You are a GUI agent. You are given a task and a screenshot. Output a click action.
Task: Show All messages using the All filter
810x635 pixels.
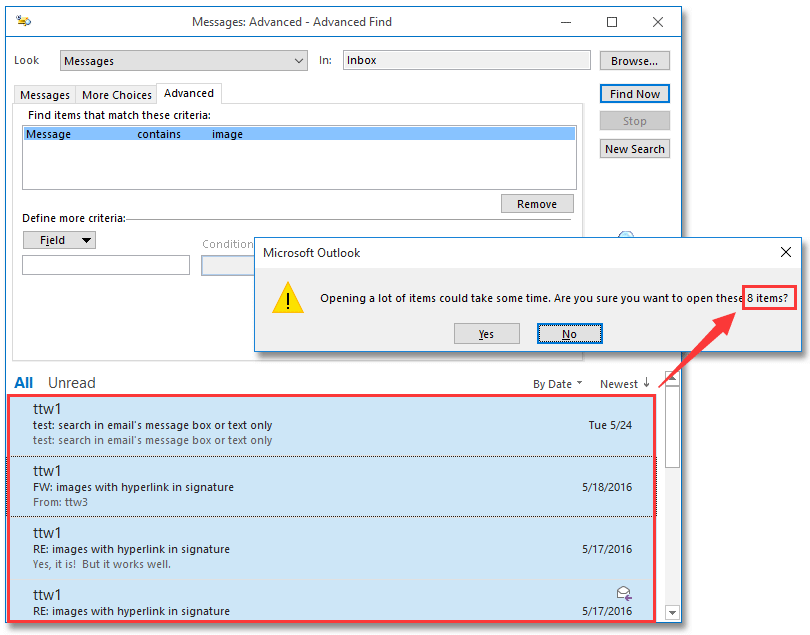[23, 382]
